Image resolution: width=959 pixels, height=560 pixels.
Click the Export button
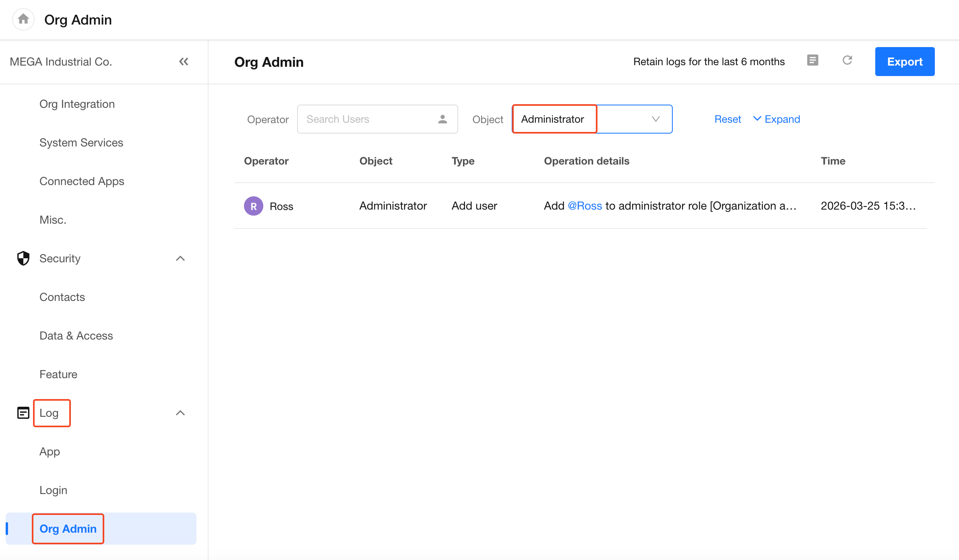pos(905,62)
